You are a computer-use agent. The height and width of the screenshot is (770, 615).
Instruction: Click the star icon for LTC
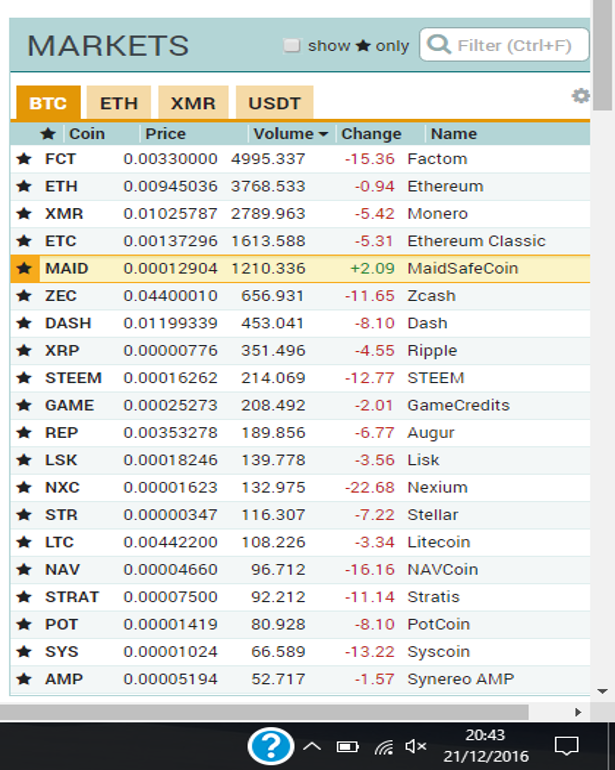[24, 542]
